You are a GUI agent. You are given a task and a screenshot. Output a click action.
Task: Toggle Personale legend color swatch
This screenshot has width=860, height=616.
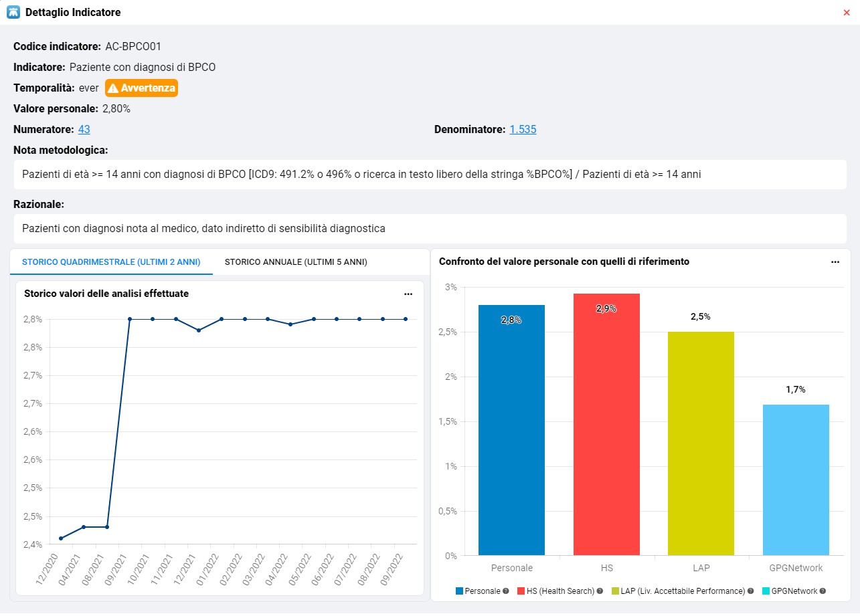pyautogui.click(x=459, y=591)
